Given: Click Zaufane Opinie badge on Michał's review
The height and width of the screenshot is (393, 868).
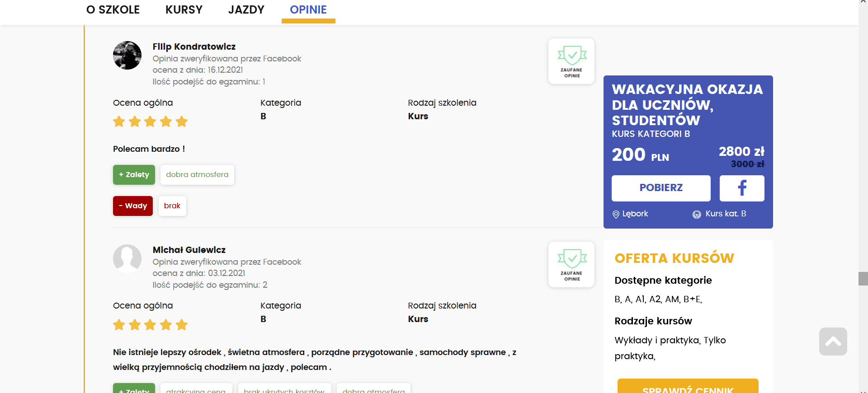Looking at the screenshot, I should click(x=571, y=265).
